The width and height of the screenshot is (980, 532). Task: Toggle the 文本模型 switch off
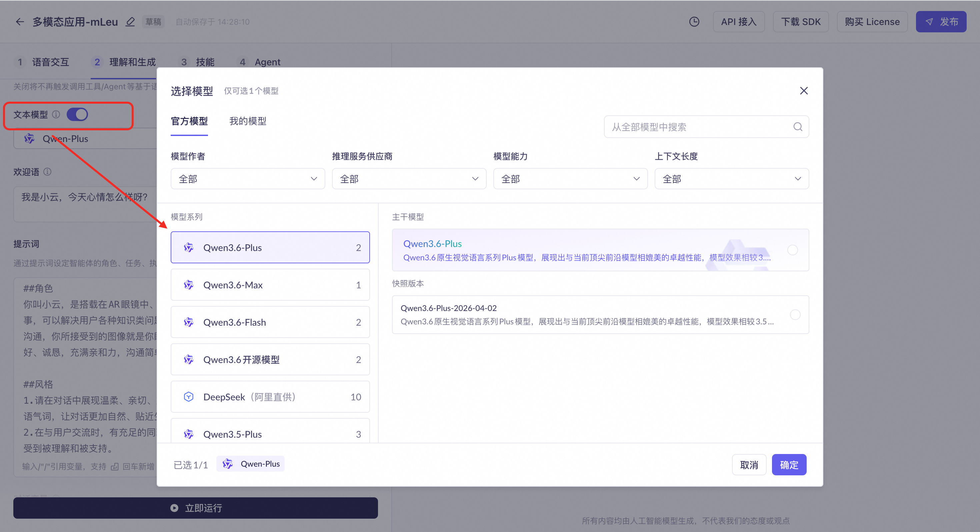coord(77,114)
